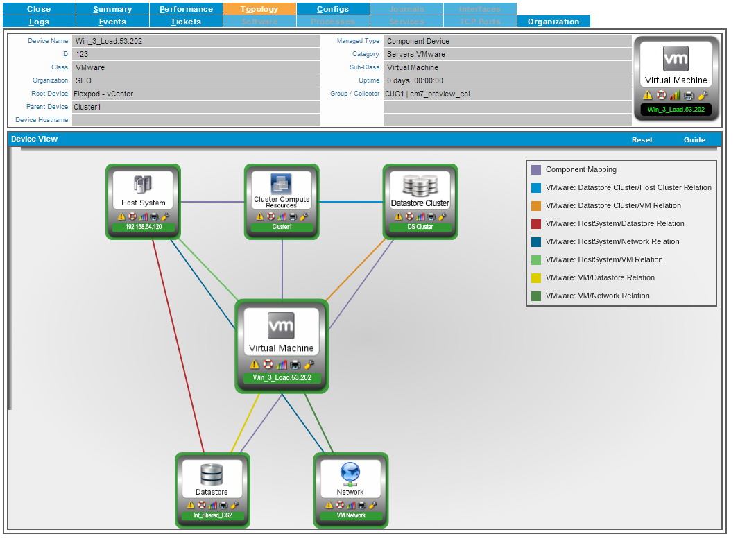Screen dimensions: 756x548
Task: Click lifebuoy icon on central Virtual Machine topology node
Action: pos(268,364)
